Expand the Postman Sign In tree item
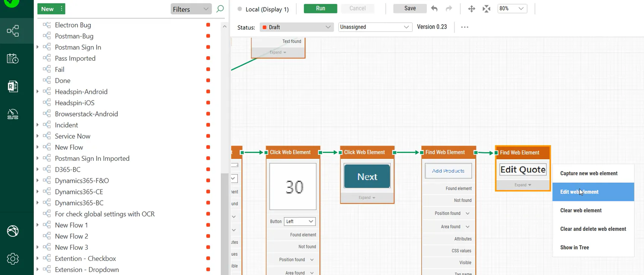The width and height of the screenshot is (644, 275). [37, 47]
